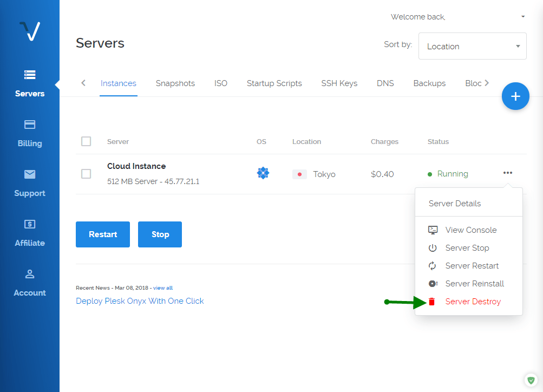
Task: Open the Affiliate dollar icon
Action: (x=30, y=224)
